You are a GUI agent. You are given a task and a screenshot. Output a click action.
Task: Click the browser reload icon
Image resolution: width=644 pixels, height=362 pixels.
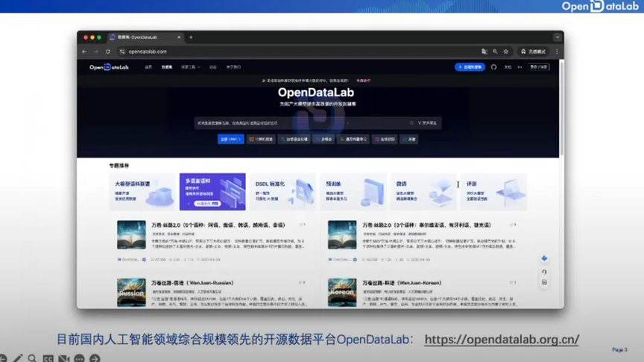[108, 52]
